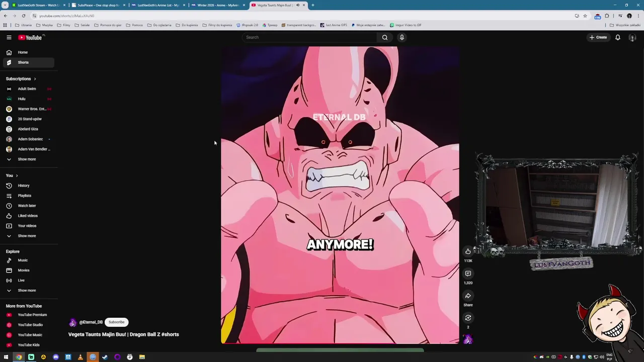This screenshot has width=644, height=362.
Task: Open the Hulu subscription
Action: [x=28, y=99]
